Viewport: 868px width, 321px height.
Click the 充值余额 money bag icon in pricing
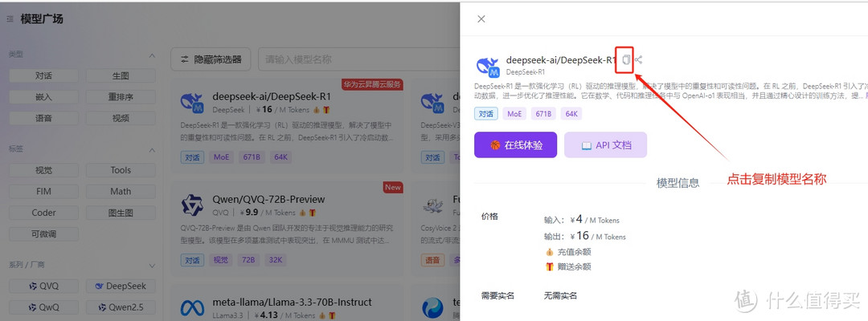coord(550,252)
